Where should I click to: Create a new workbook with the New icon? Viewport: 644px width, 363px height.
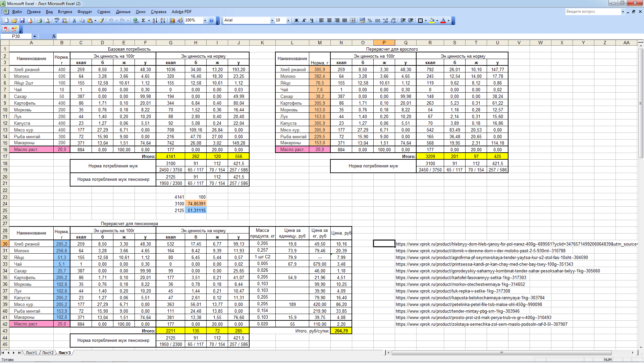(6, 20)
